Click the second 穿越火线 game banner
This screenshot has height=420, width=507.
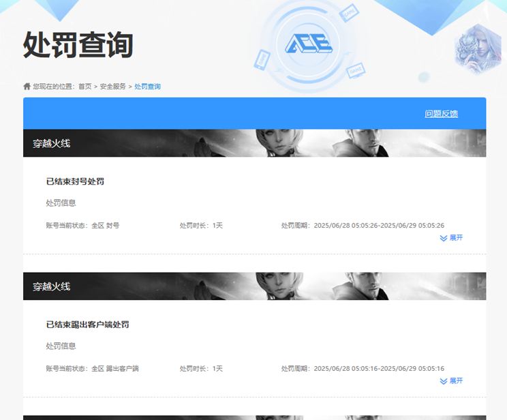(254, 286)
